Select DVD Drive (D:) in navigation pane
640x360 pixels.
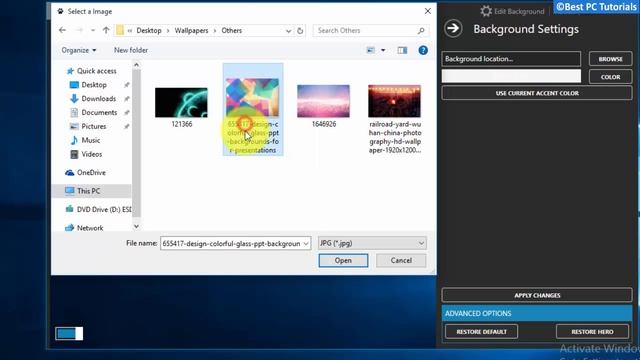98,209
